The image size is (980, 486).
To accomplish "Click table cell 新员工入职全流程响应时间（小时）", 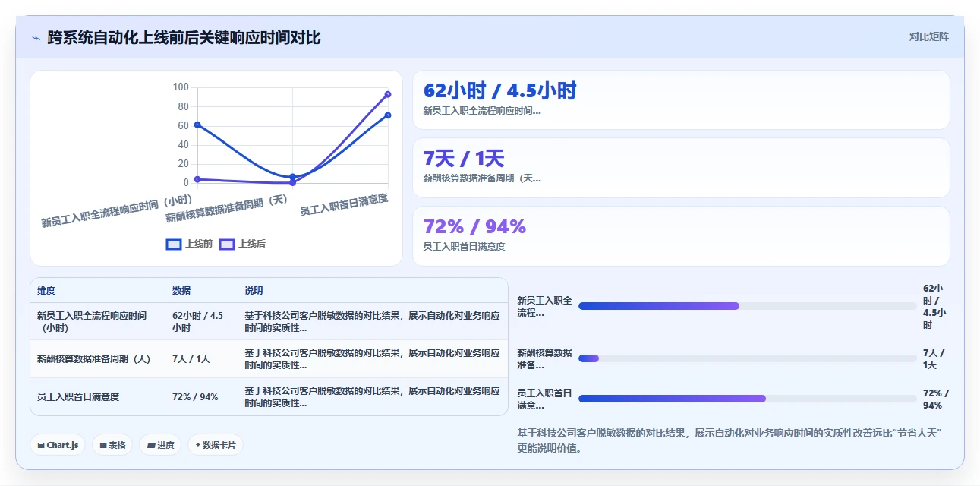I will pyautogui.click(x=97, y=321).
